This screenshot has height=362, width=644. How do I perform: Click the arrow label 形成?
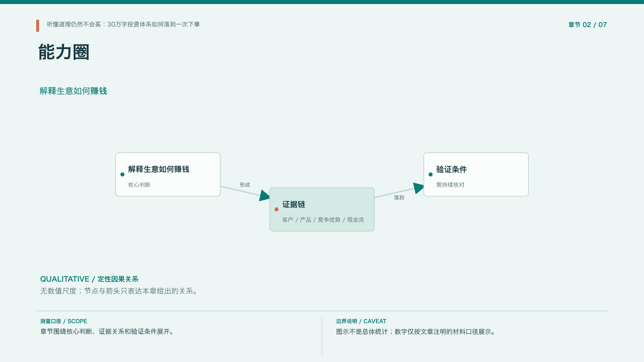point(245,185)
